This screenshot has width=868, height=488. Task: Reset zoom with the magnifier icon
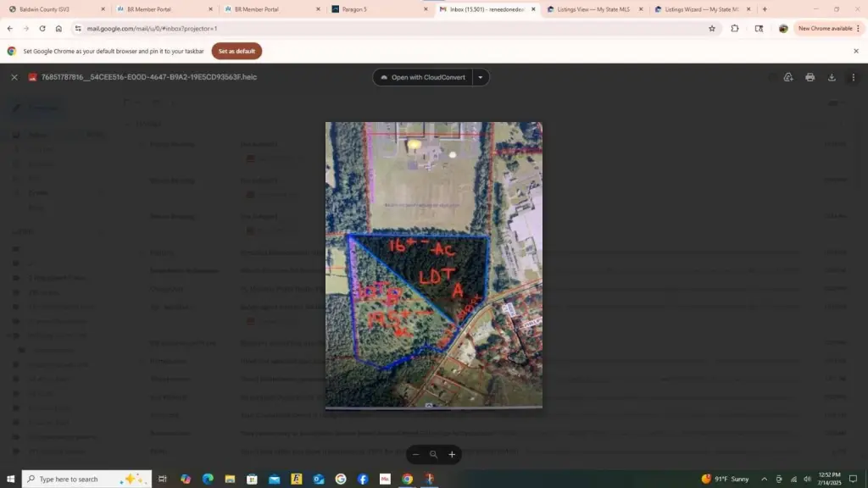(x=433, y=454)
